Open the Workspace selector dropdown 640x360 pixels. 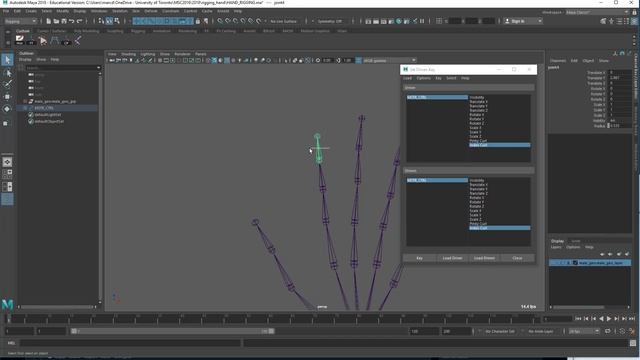point(598,13)
